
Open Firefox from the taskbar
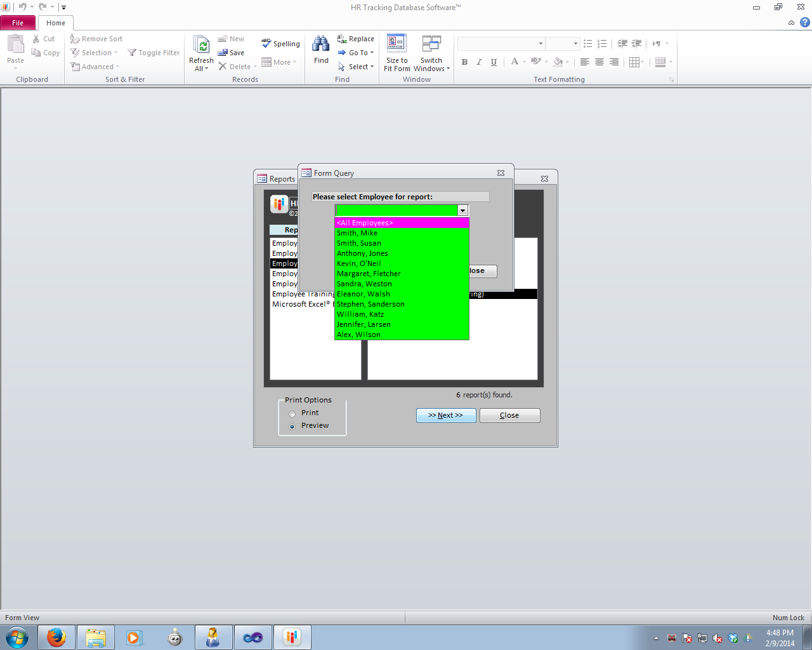click(56, 637)
